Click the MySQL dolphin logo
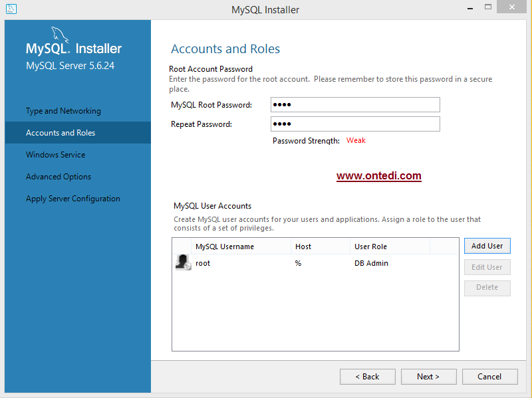 [60, 35]
